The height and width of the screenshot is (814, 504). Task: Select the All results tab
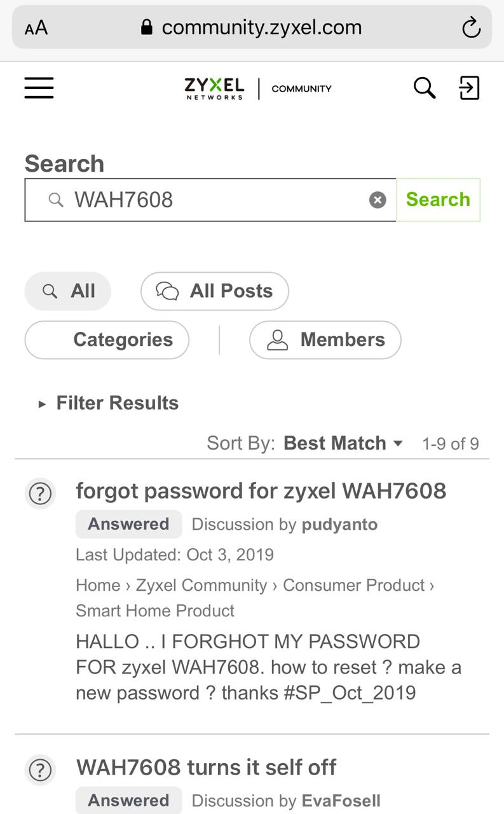tap(68, 291)
